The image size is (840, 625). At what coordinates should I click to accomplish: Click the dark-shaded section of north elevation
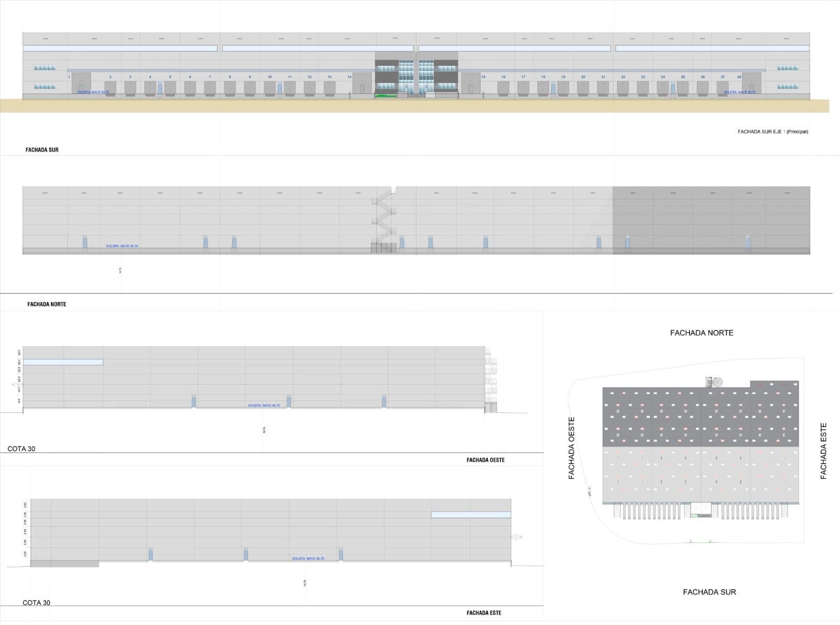tap(711, 220)
